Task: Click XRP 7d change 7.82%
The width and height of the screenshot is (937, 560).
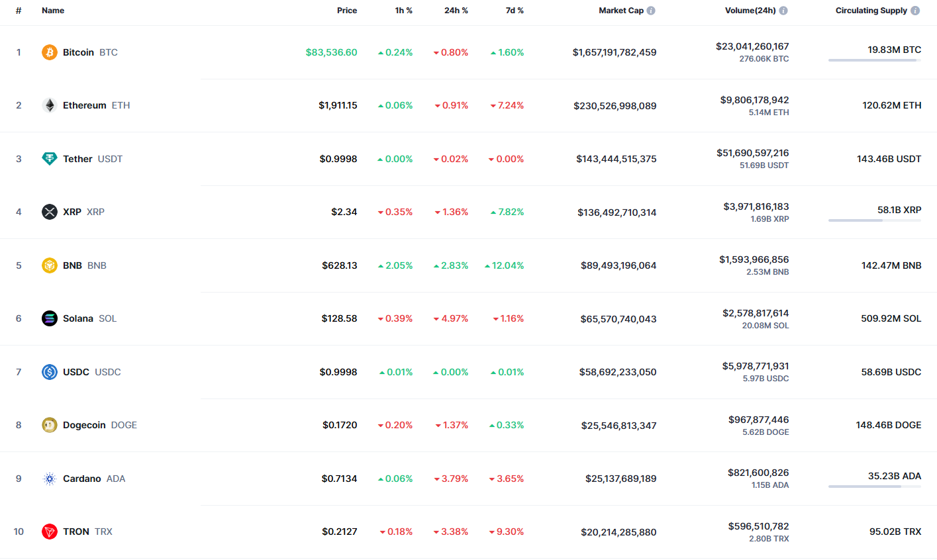Action: point(507,212)
